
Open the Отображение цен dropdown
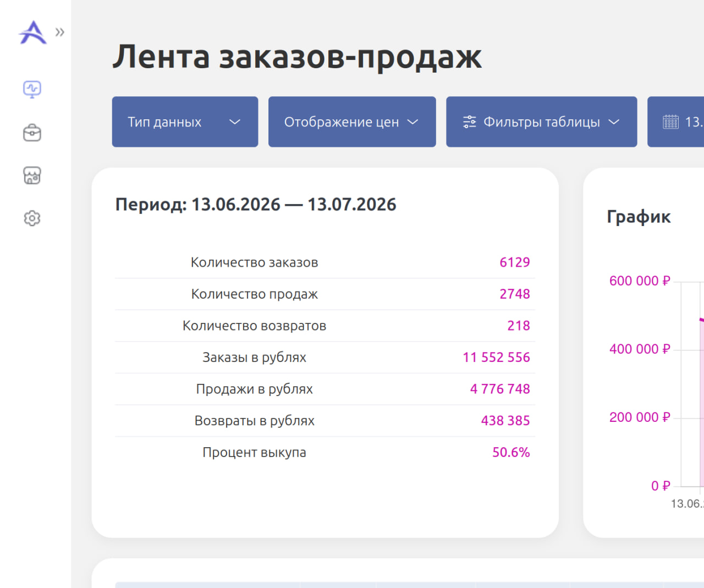tap(352, 122)
